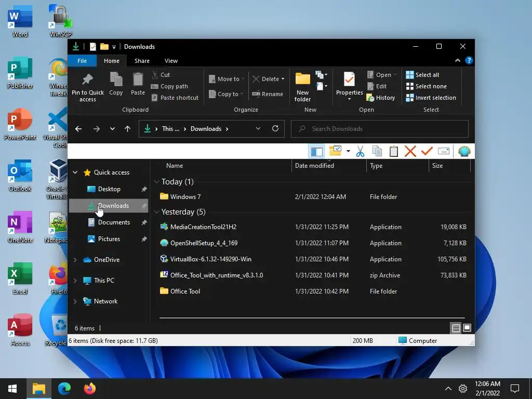
Task: Expand the Network tree node
Action: (75, 301)
